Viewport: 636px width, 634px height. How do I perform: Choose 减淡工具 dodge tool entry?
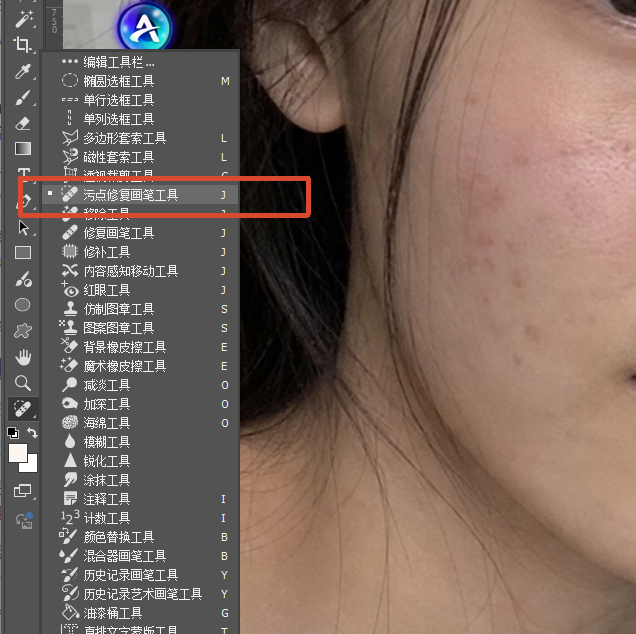(x=141, y=385)
